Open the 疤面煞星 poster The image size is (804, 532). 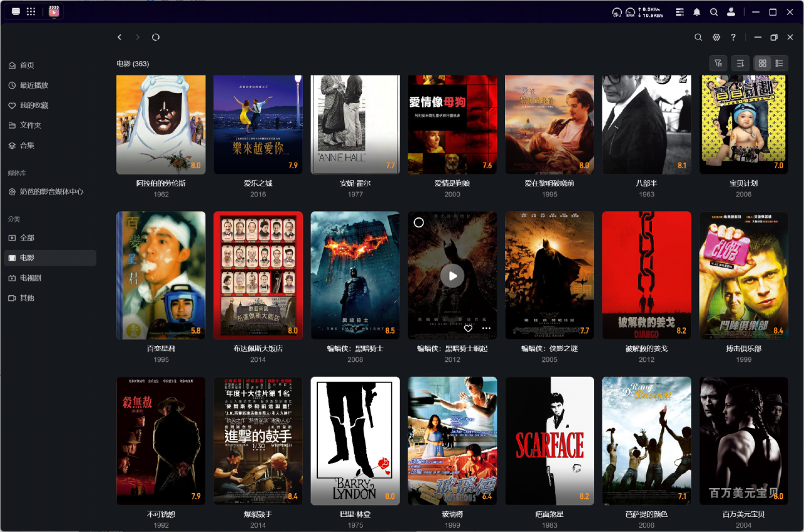550,441
